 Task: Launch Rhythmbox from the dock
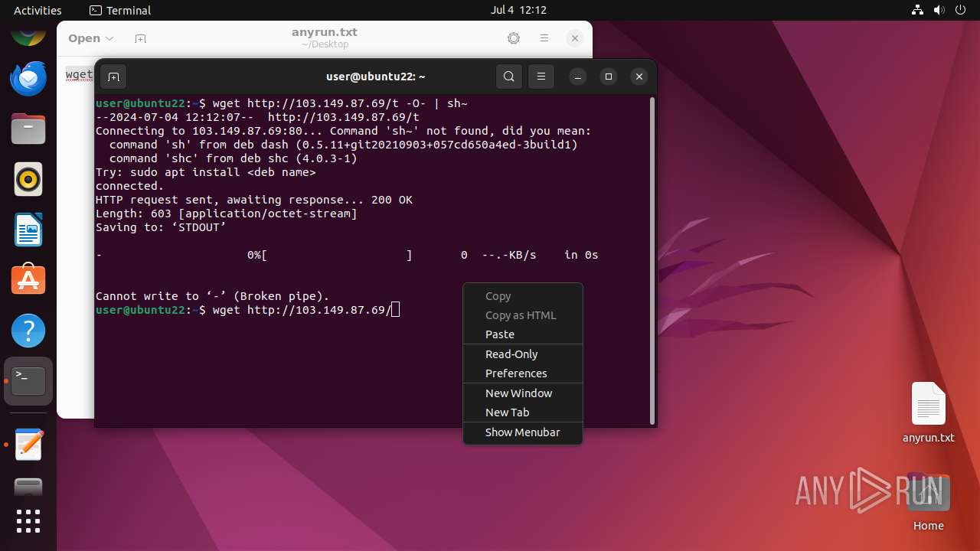coord(28,179)
